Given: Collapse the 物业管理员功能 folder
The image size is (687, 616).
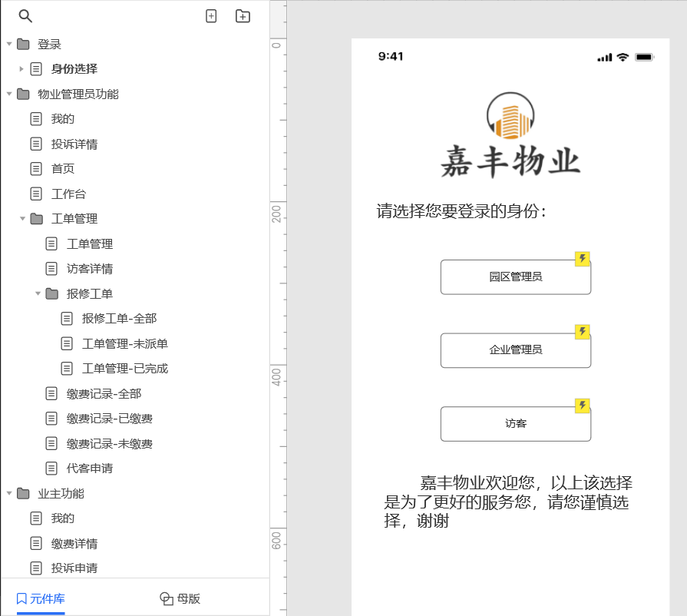Looking at the screenshot, I should tap(9, 94).
